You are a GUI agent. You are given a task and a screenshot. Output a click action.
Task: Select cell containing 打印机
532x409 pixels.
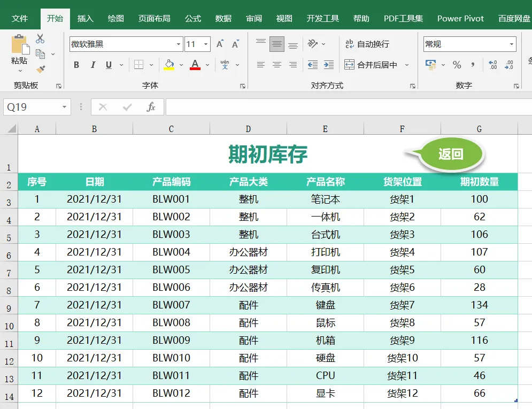326,252
